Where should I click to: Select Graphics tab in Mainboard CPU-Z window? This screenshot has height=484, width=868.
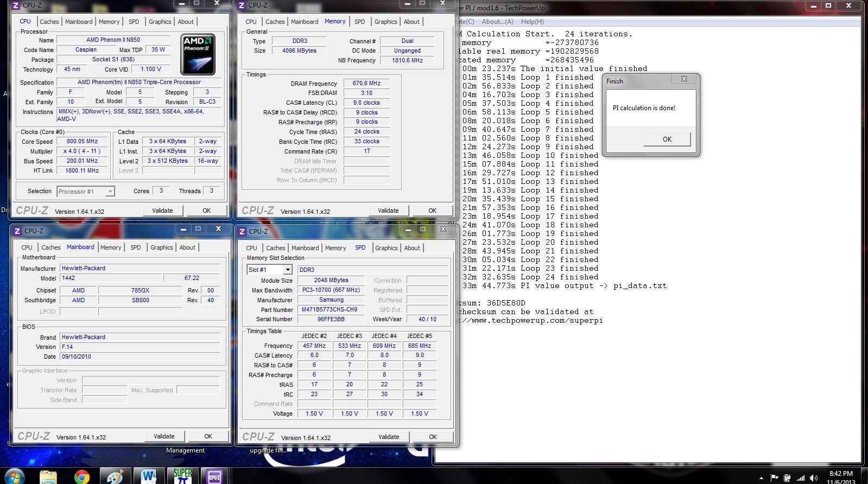point(162,247)
